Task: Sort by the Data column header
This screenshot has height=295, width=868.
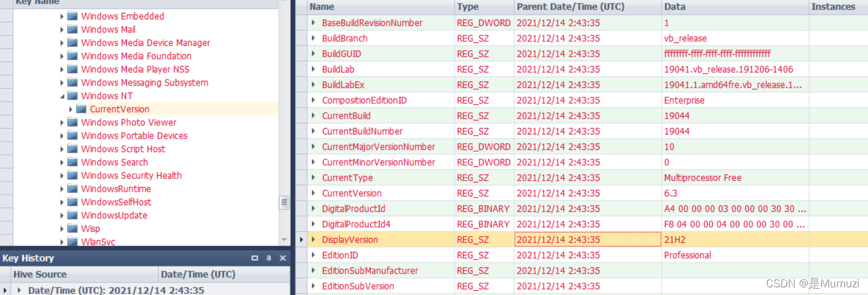Action: (735, 7)
